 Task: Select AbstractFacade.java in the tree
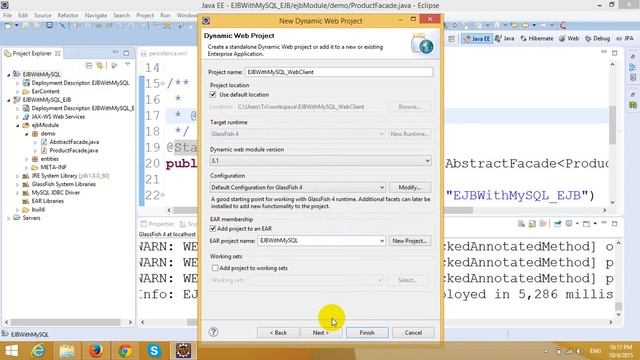[74, 142]
